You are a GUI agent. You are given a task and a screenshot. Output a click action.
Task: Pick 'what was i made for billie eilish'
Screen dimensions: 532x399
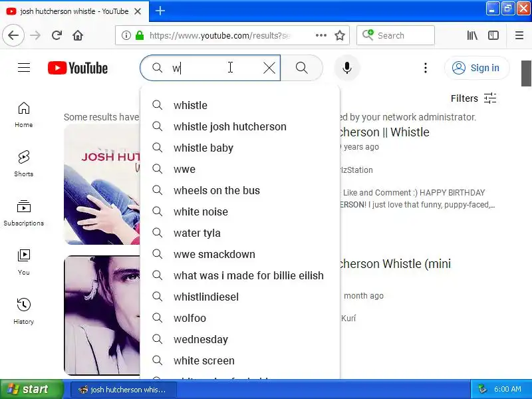[x=240, y=275]
